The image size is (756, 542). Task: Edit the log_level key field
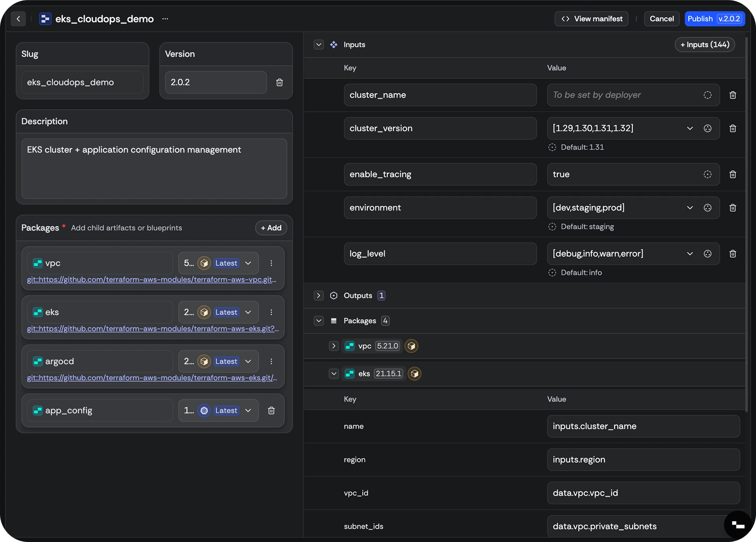[x=440, y=254]
